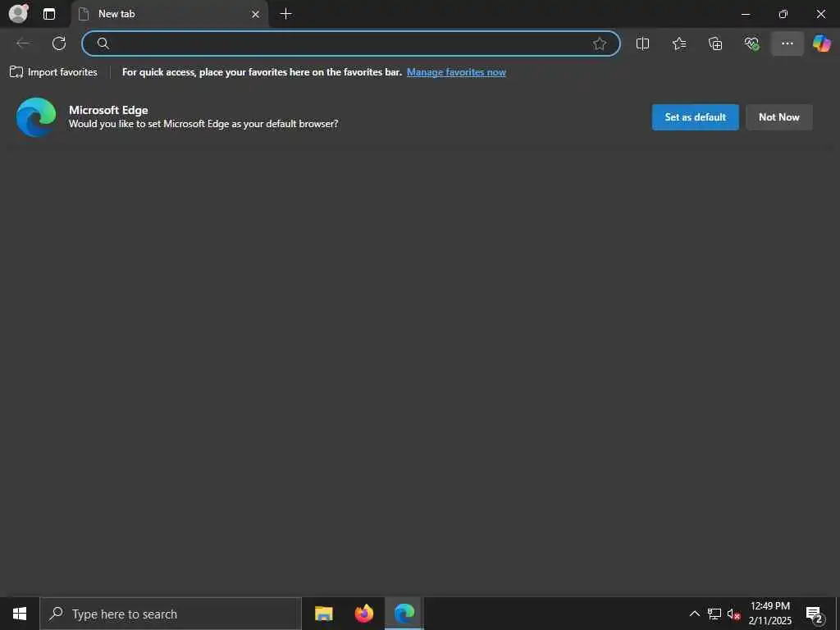Focus the address bar search field
The height and width of the screenshot is (630, 840).
pyautogui.click(x=351, y=43)
